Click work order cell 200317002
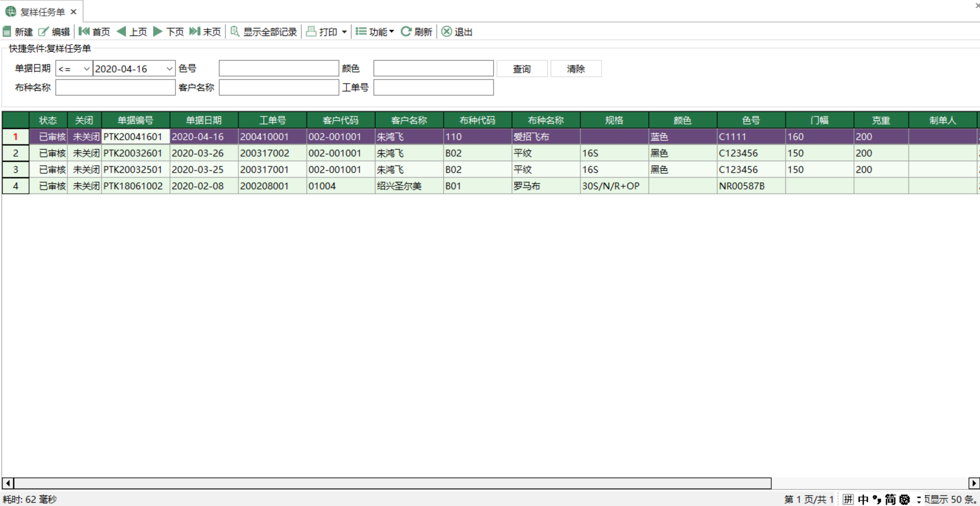 [x=272, y=153]
